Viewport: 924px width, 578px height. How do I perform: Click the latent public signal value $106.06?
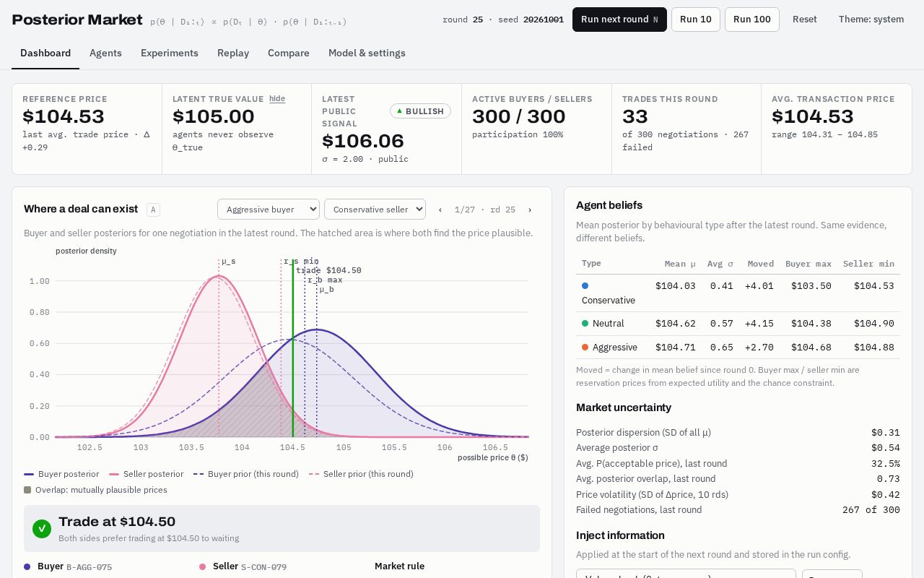(363, 141)
